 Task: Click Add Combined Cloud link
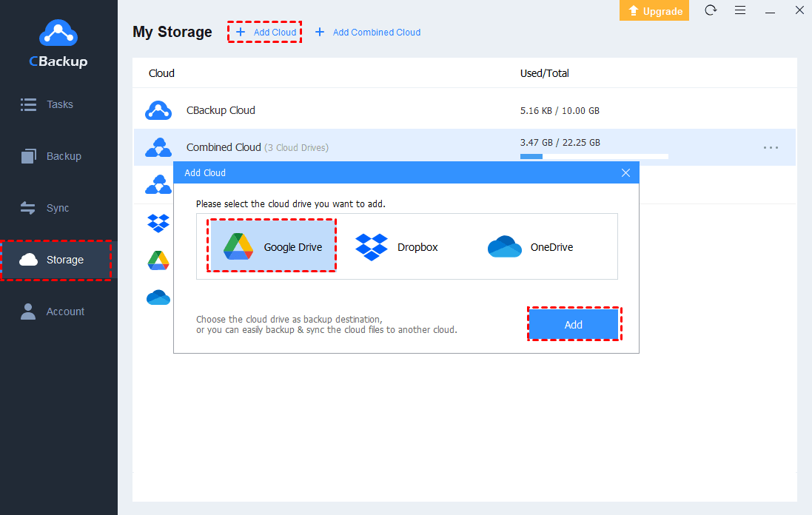(377, 32)
